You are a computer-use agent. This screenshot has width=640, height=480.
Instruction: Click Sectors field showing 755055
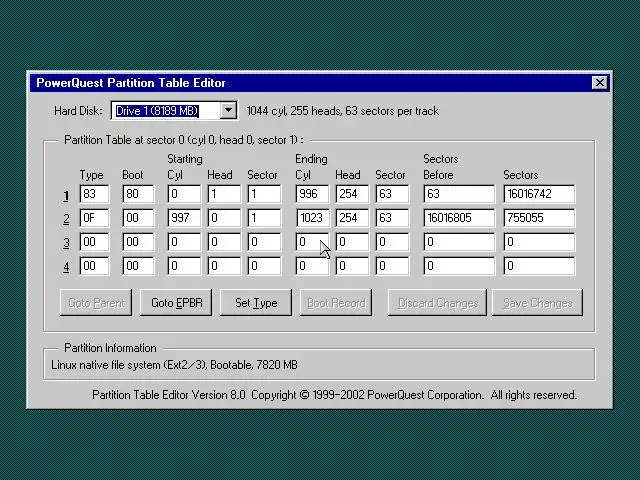tap(540, 218)
